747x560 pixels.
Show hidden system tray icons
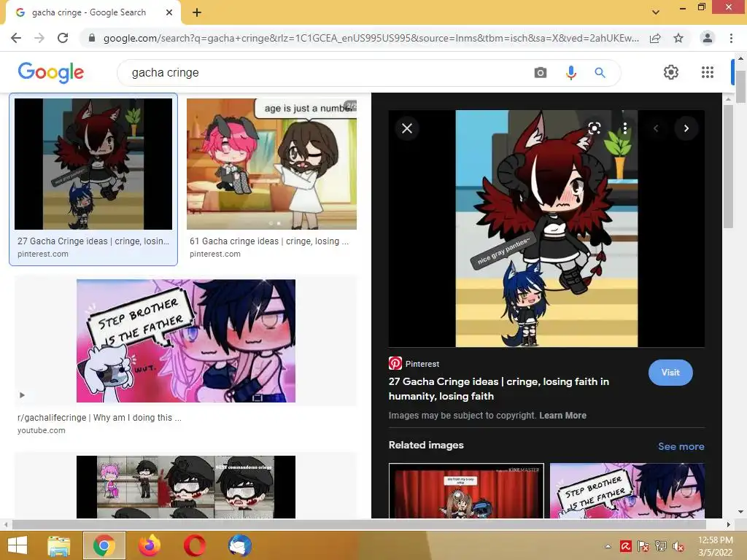tap(608, 546)
